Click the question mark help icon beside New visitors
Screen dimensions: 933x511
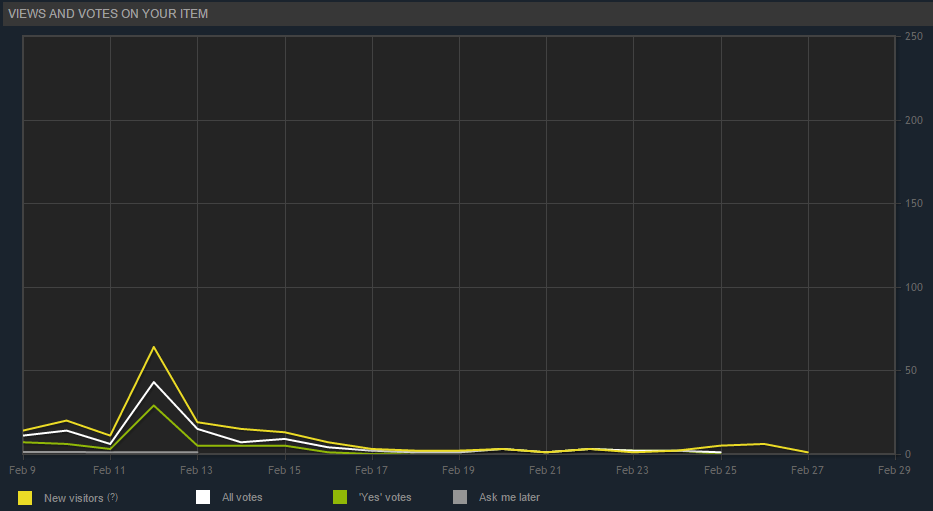[112, 497]
